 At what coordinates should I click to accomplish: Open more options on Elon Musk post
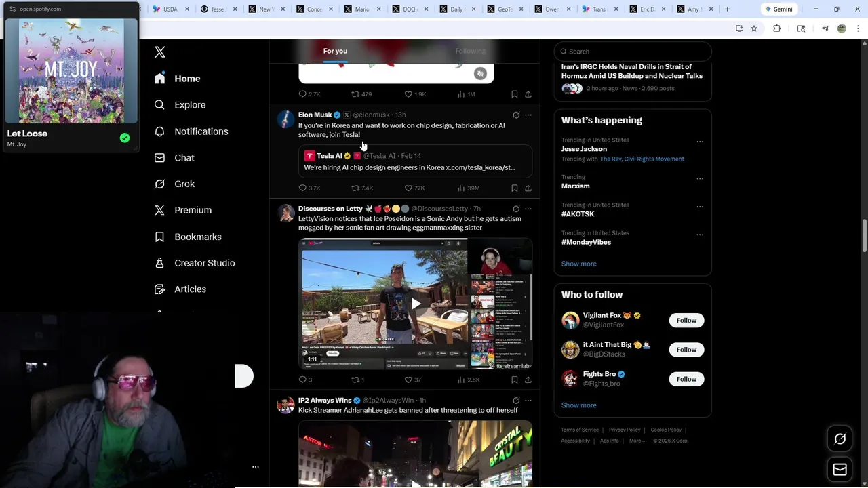[528, 115]
